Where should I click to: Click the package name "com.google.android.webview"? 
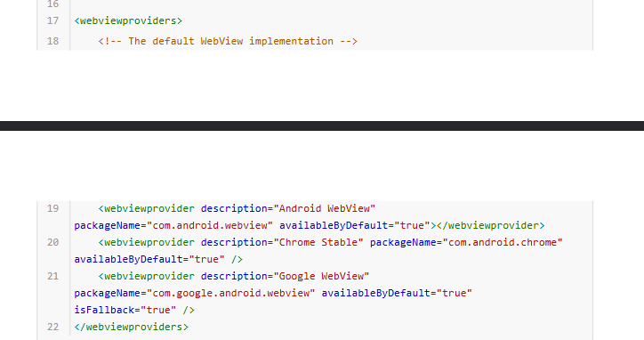click(230, 293)
